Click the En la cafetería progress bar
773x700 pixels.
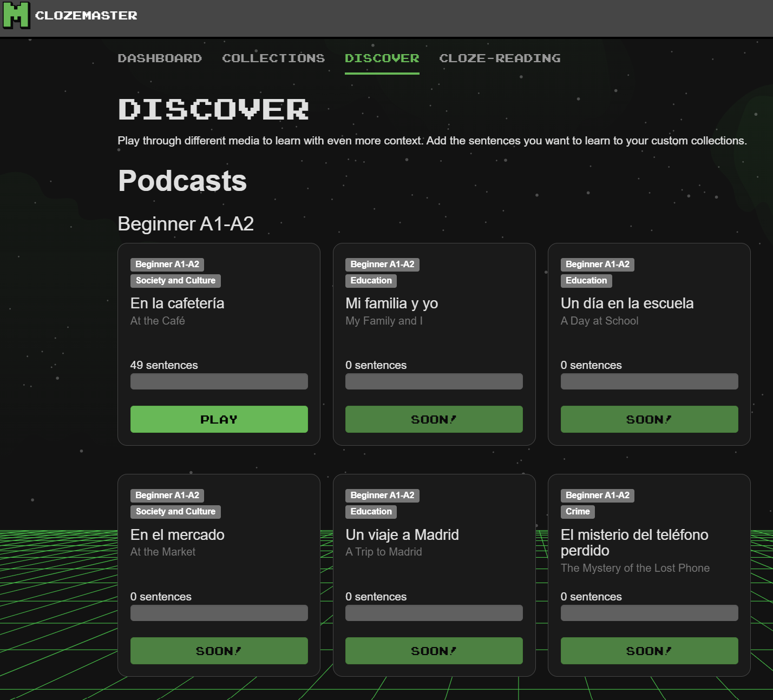(219, 381)
